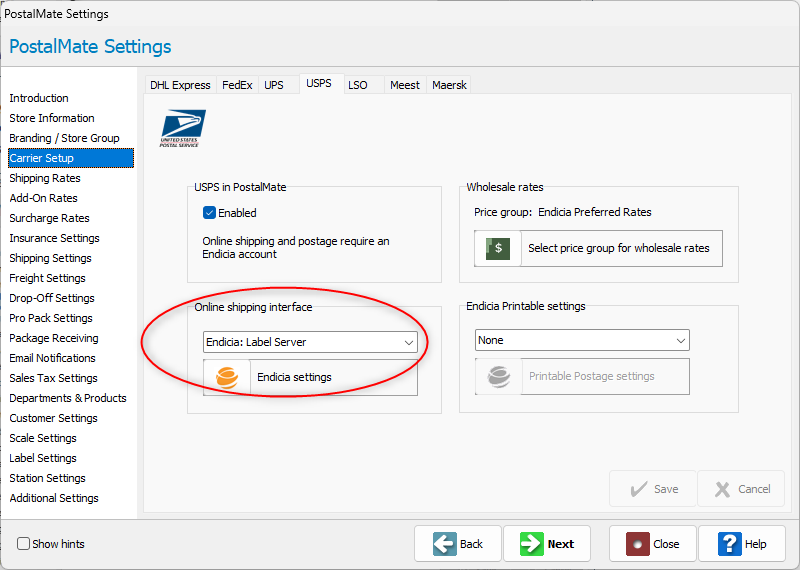The width and height of the screenshot is (800, 570).
Task: Open Store Information in the sidebar
Action: coord(52,118)
